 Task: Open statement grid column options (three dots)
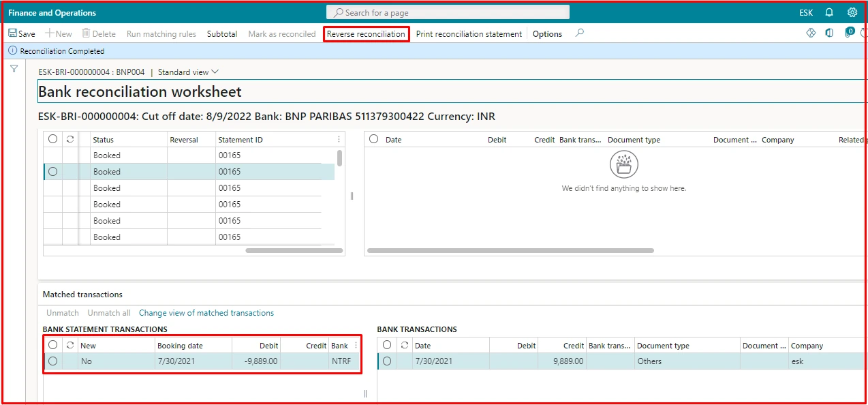pyautogui.click(x=339, y=139)
